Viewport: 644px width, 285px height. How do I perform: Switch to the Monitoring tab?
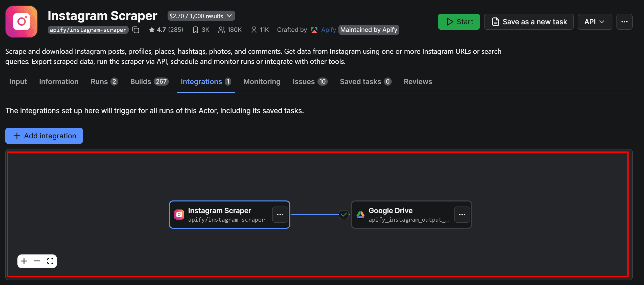coord(262,81)
